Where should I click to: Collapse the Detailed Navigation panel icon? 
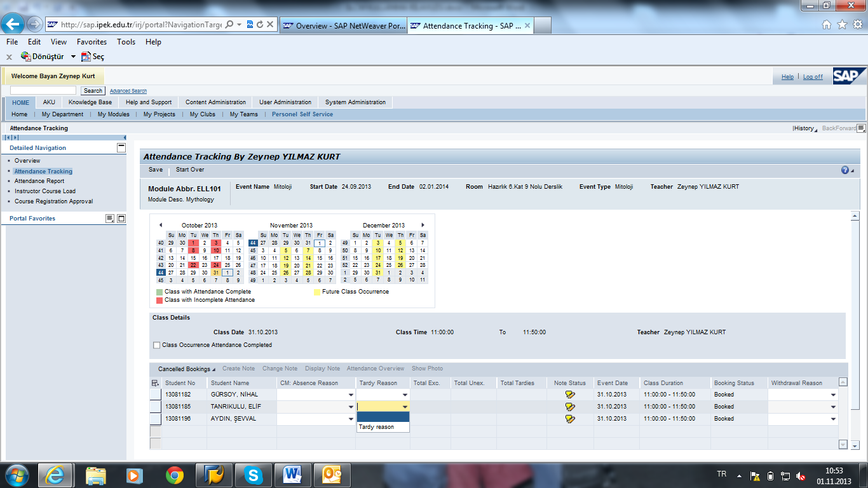[x=121, y=147]
